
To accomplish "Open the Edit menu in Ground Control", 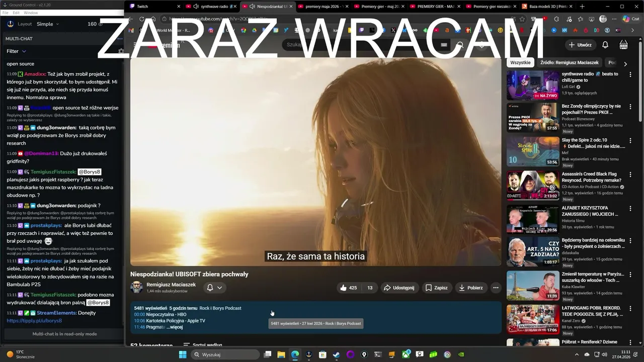I will click(x=16, y=13).
